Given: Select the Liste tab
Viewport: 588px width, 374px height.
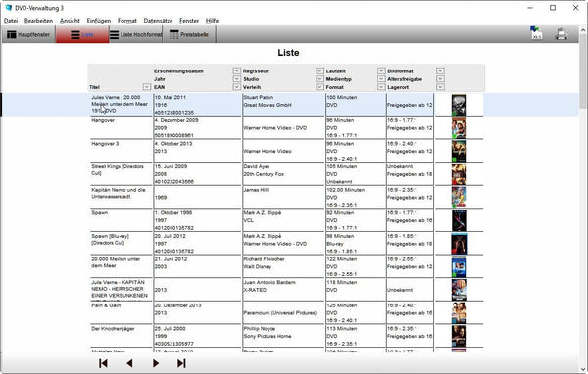Looking at the screenshot, I should (x=82, y=35).
